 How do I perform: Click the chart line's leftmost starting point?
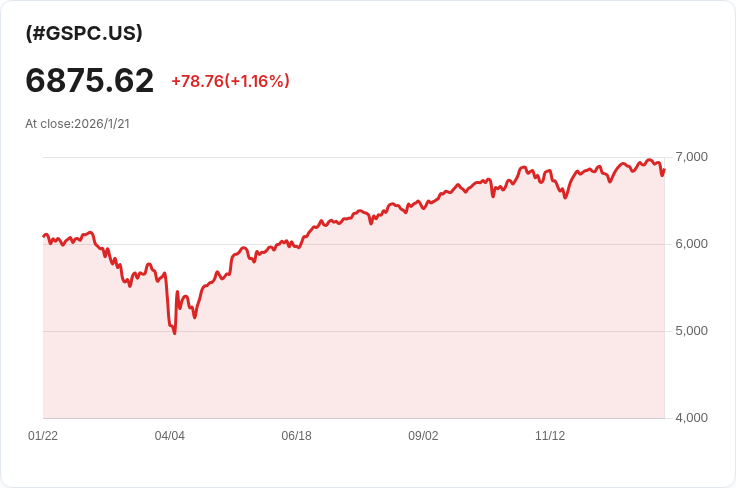pyautogui.click(x=44, y=236)
